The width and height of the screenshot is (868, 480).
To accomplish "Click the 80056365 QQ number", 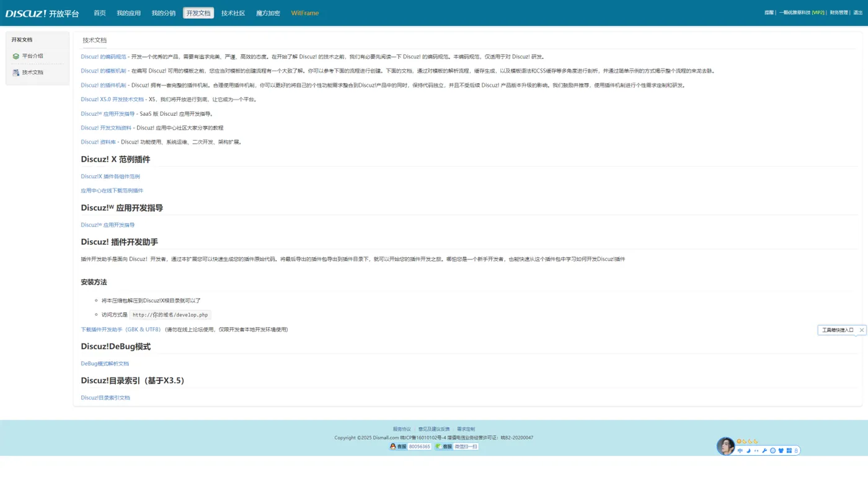I will (x=420, y=447).
